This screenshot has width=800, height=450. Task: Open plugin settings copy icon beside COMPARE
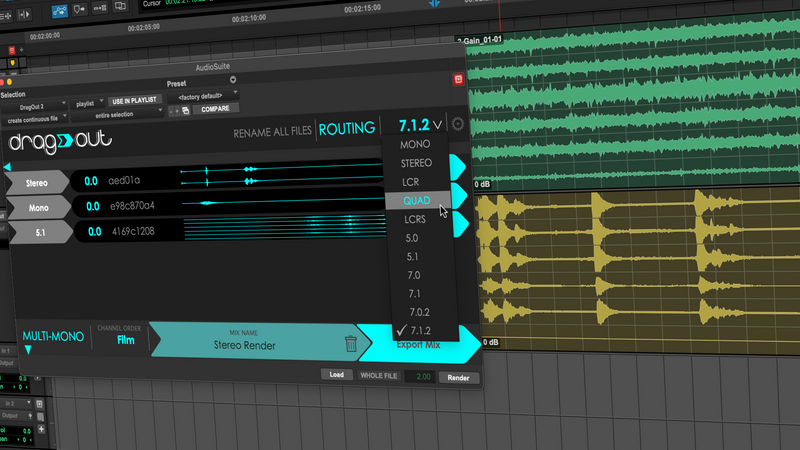coord(186,110)
